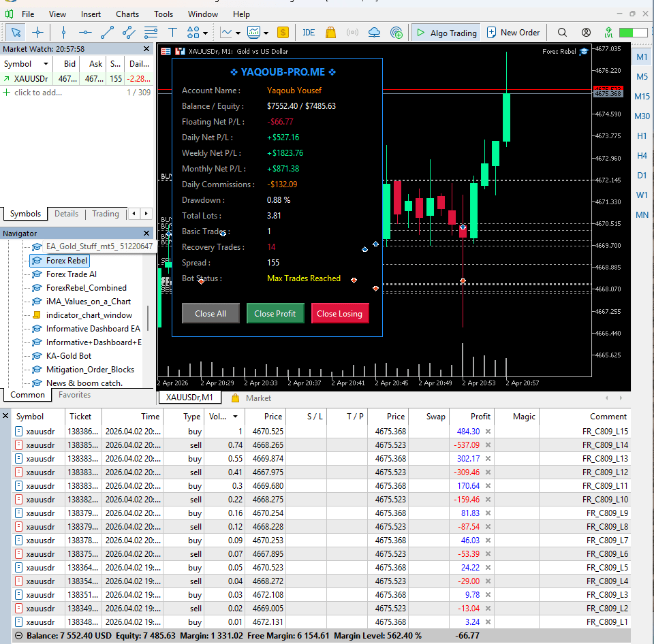Switch to the Favorites tab in Navigator
The image size is (654, 644).
tap(74, 395)
